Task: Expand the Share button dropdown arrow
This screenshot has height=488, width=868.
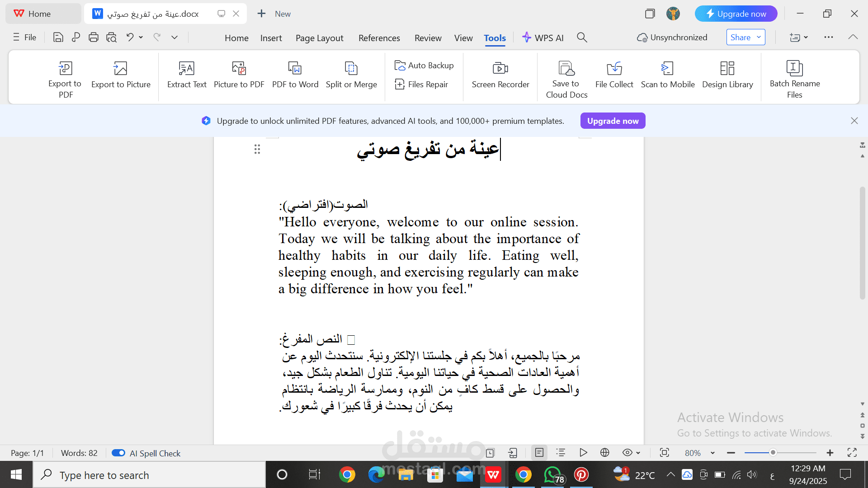Action: 759,37
